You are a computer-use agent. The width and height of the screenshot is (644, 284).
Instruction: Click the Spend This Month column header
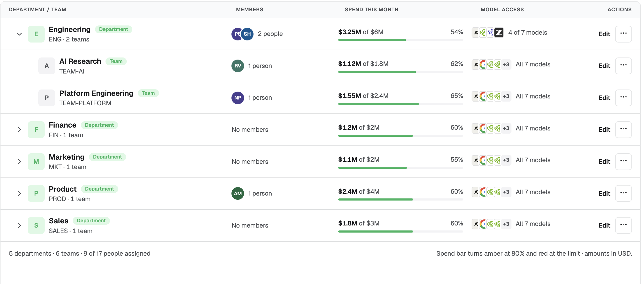(x=371, y=9)
